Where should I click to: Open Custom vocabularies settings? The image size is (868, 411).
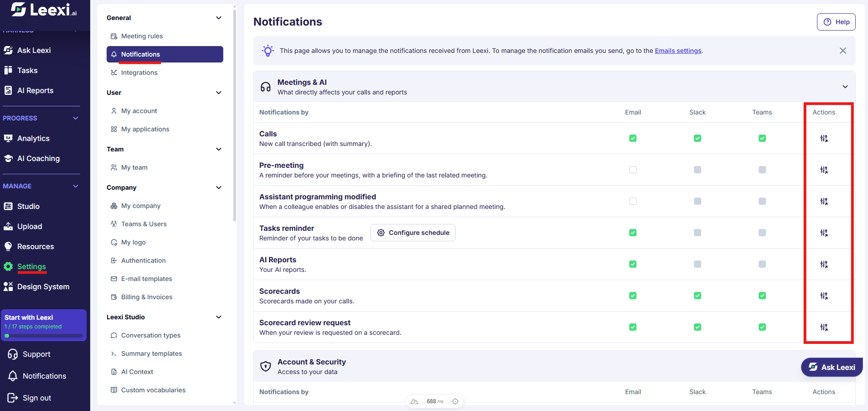click(x=165, y=390)
